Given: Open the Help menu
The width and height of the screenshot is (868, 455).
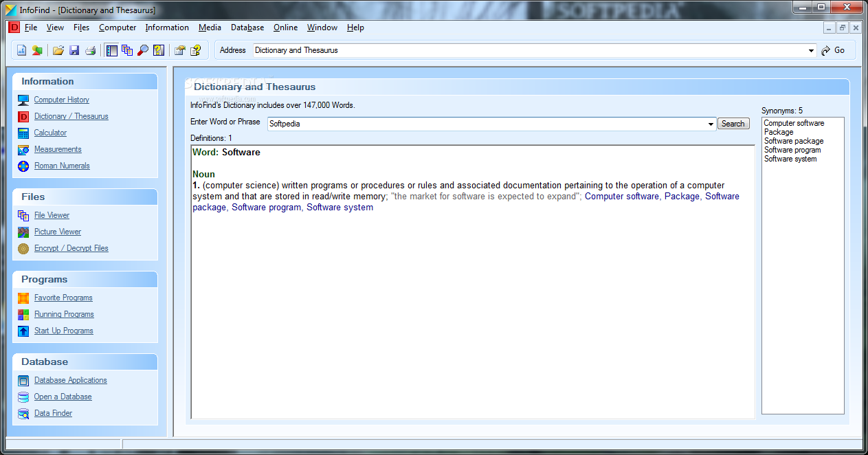Looking at the screenshot, I should click(355, 27).
